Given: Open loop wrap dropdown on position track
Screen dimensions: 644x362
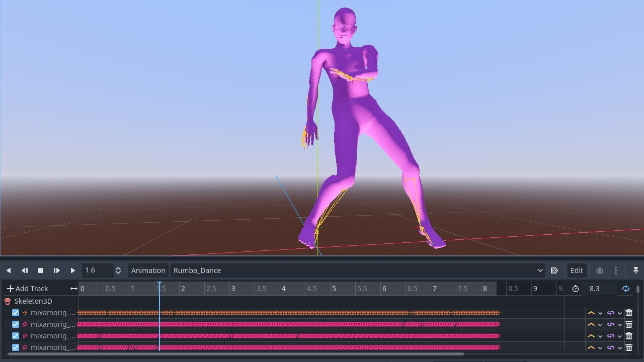Looking at the screenshot, I should click(620, 313).
